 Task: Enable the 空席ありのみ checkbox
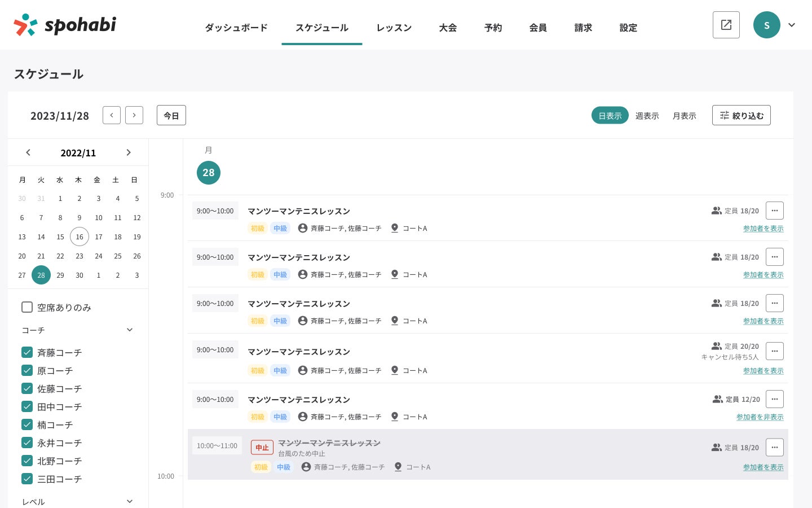coord(27,307)
